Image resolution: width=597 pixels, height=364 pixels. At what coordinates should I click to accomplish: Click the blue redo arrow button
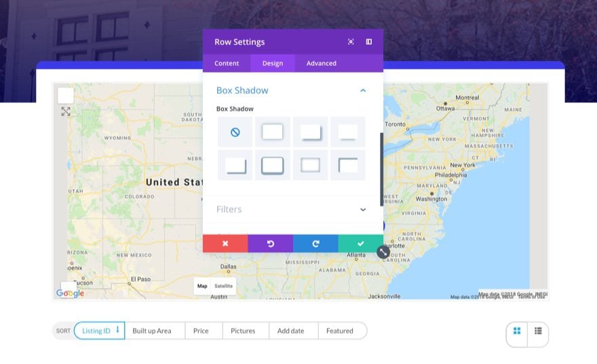(x=315, y=243)
